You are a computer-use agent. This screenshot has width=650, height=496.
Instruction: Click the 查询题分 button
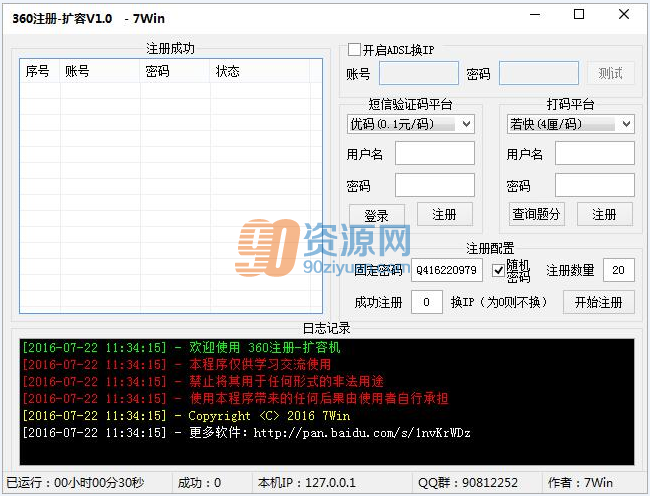[536, 214]
